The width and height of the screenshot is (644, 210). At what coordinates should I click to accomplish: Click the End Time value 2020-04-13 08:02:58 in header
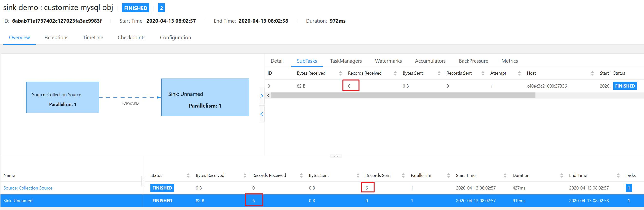coord(263,21)
